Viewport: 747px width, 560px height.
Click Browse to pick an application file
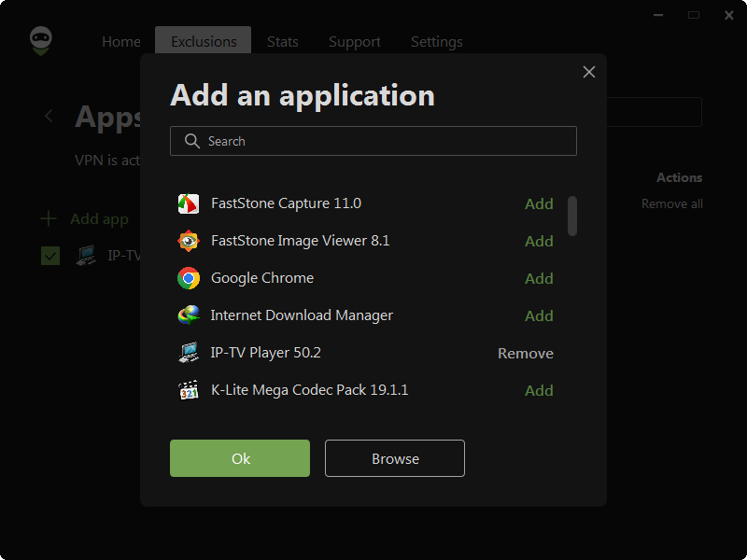tap(395, 458)
